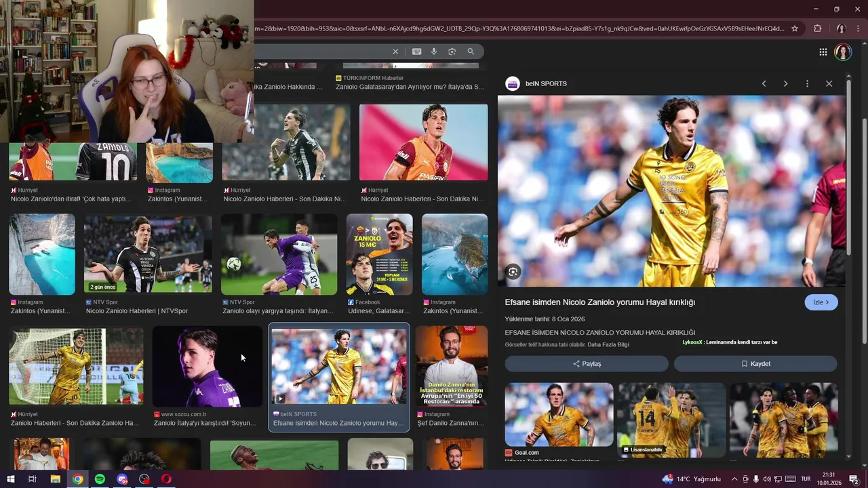Click 'Nicolo Zaniolo Haberleri | NTVSpor' caption

(137, 311)
